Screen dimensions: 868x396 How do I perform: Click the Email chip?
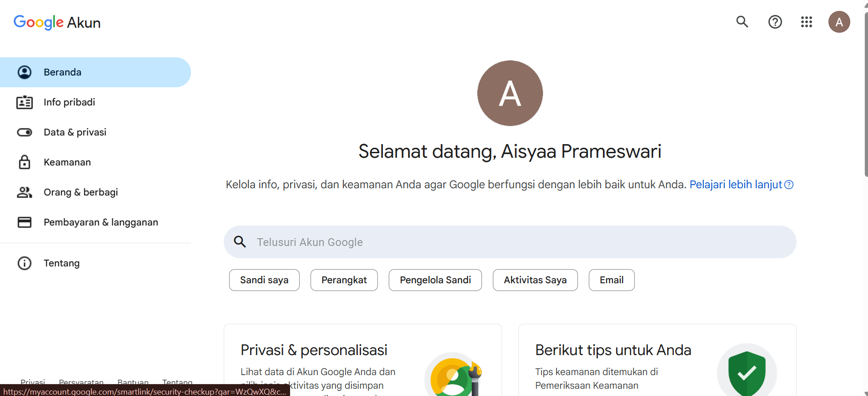(x=612, y=280)
